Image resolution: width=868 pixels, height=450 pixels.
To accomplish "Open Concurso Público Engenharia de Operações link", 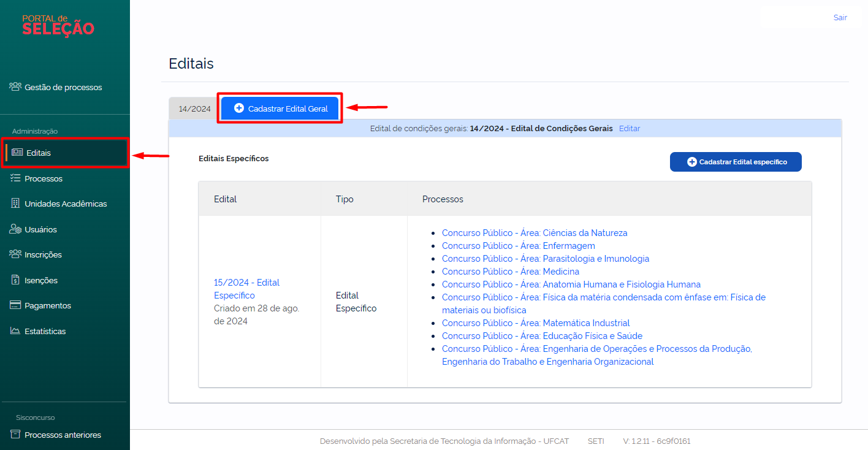I will (x=597, y=355).
